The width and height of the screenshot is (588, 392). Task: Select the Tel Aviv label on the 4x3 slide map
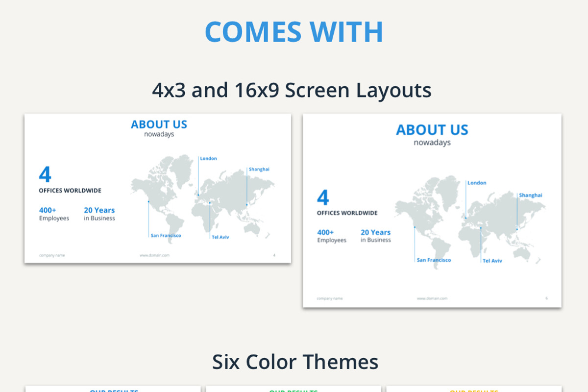coord(492,261)
